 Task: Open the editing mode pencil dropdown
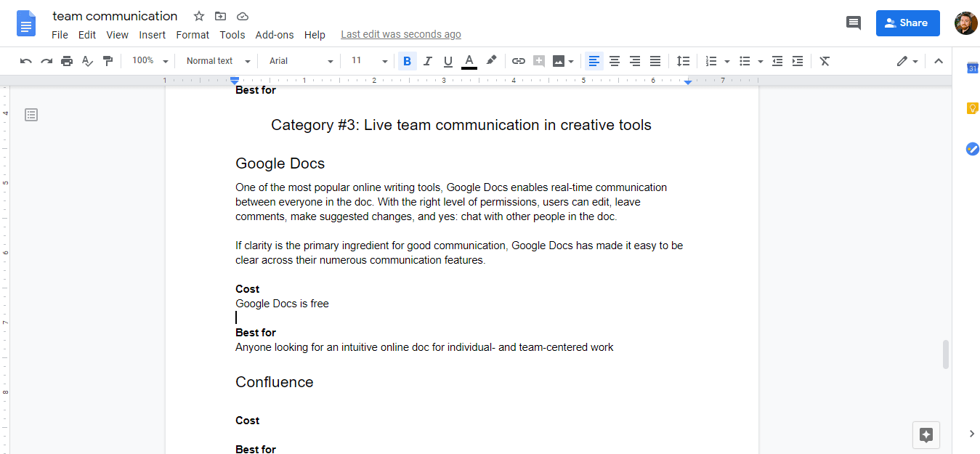[x=907, y=61]
